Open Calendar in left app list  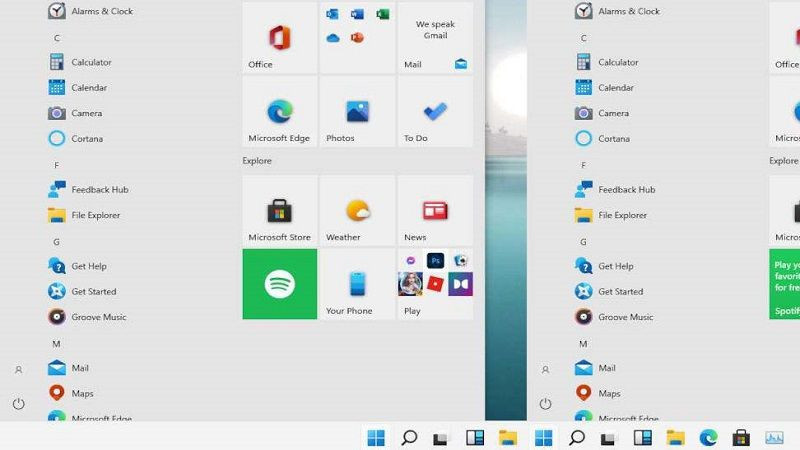pyautogui.click(x=78, y=87)
